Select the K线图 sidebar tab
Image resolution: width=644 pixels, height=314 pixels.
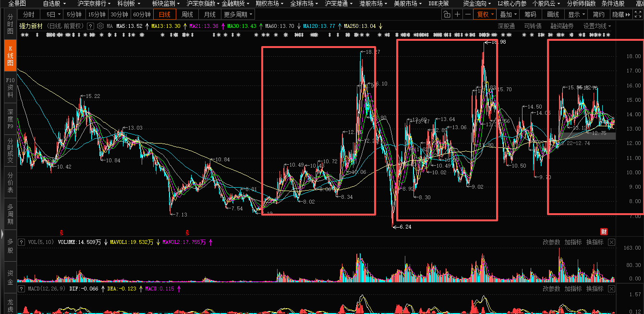10,55
